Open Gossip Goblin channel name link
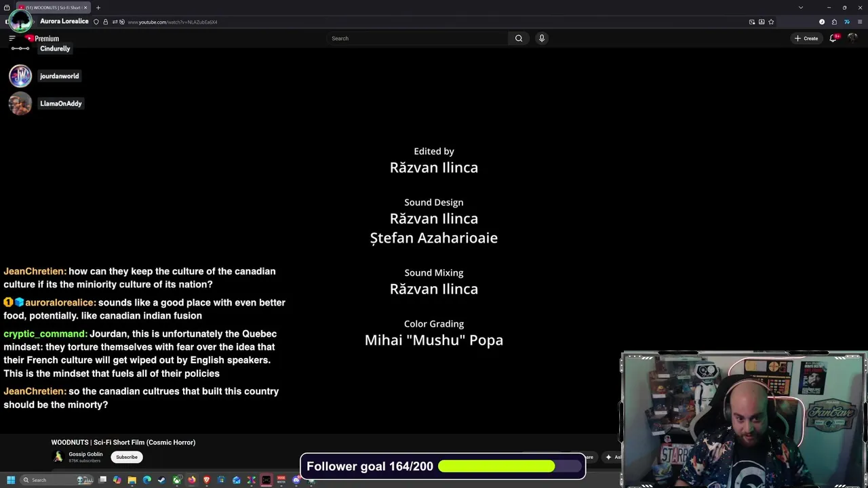868x488 pixels. coord(85,454)
